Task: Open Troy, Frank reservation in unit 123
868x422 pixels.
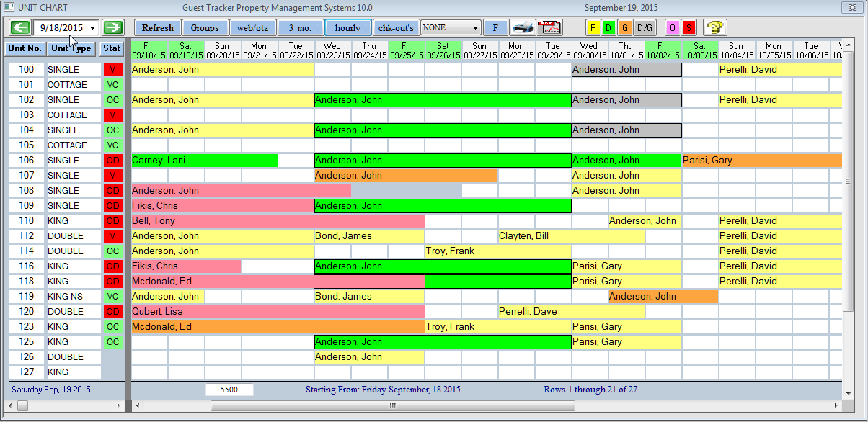Action: [497, 327]
